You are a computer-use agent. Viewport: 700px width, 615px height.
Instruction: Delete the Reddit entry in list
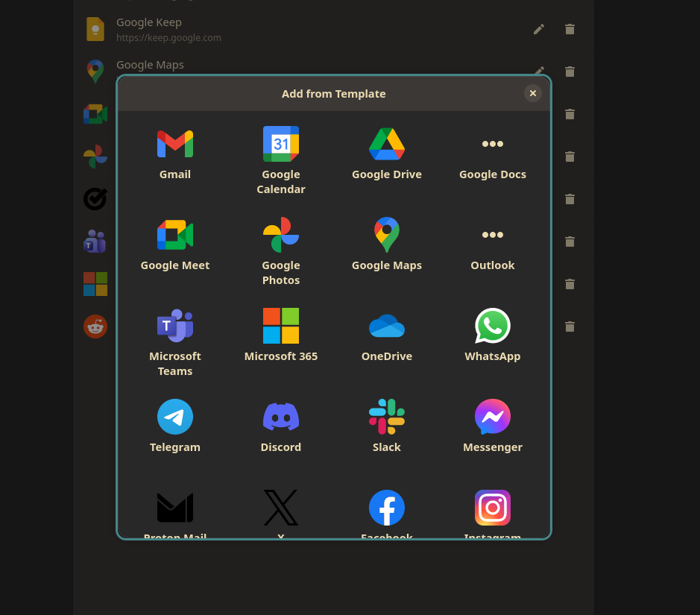click(570, 327)
